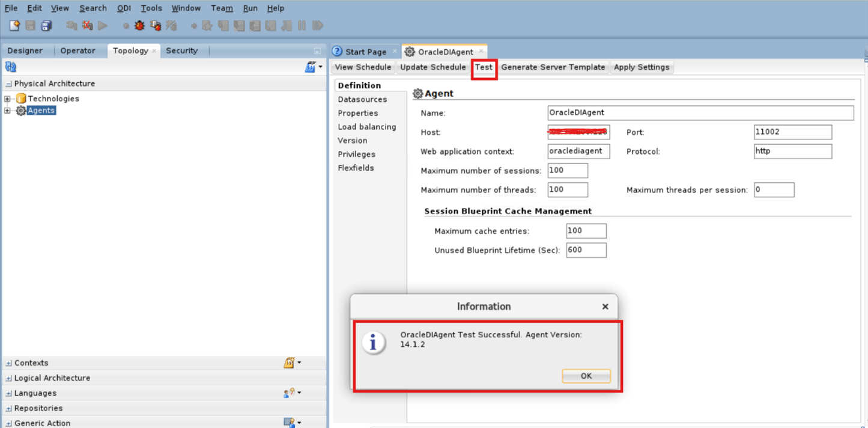868x428 pixels.
Task: Select the red bug Debug toolbar icon
Action: [x=139, y=25]
